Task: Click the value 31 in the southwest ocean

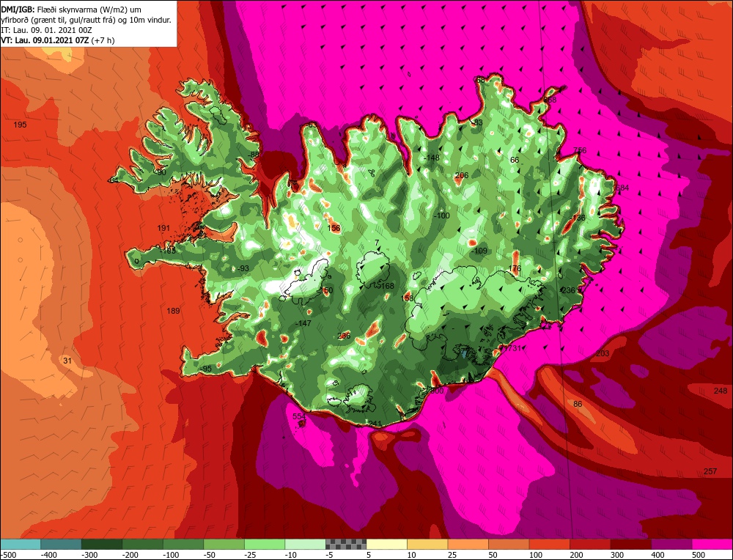Action: (67, 361)
